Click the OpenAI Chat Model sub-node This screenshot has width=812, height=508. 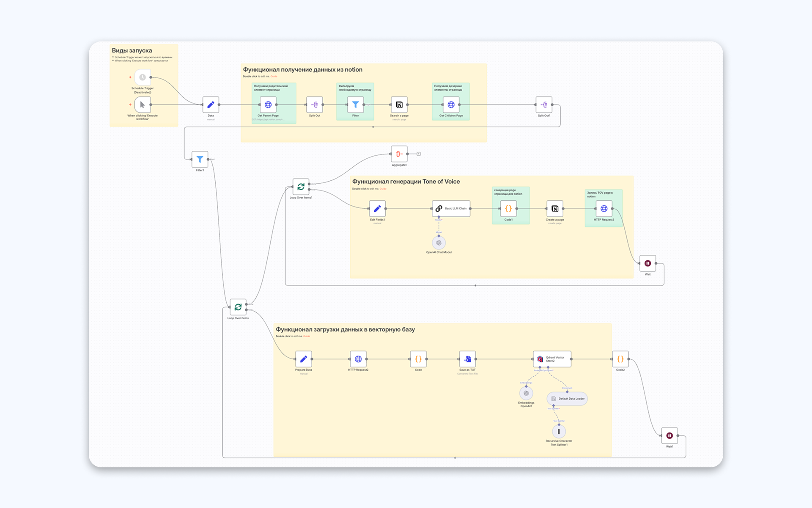tap(439, 243)
